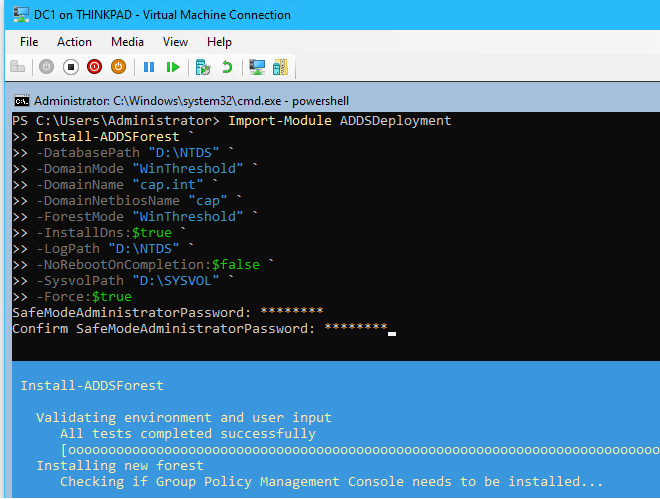Click the Virtual Machine Connection window icon
Viewport: 660px width, 499px height.
click(x=21, y=15)
